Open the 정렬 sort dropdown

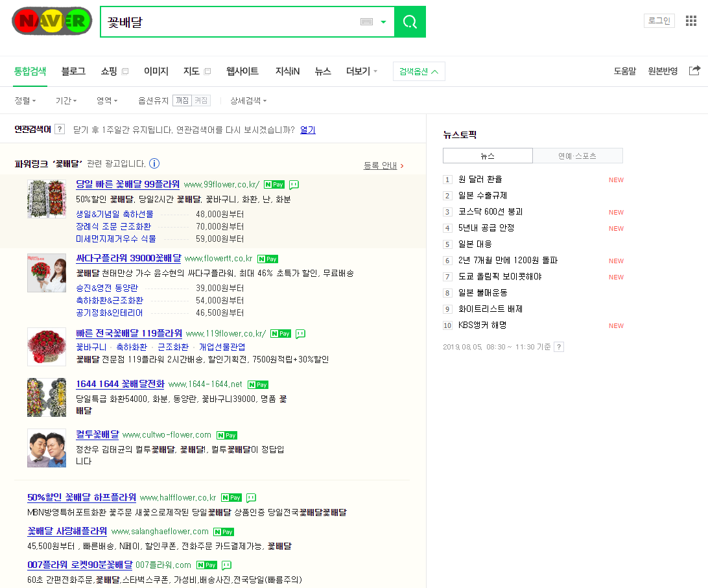tap(25, 100)
